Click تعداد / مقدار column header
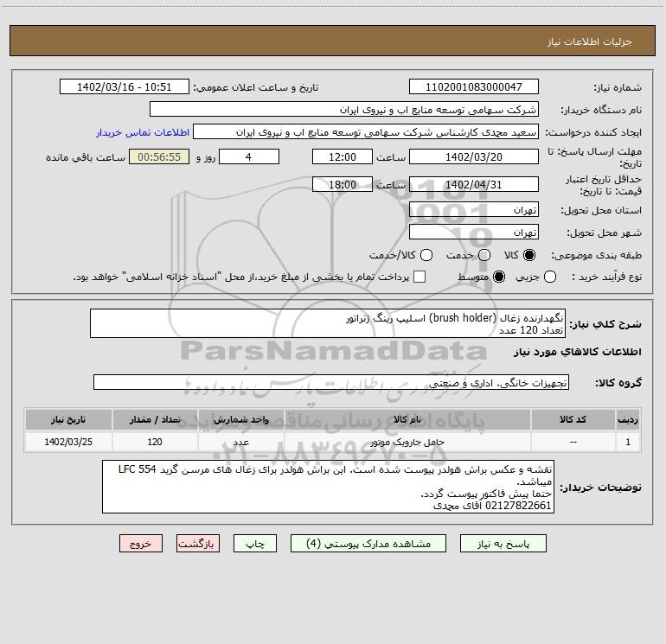 [155, 419]
